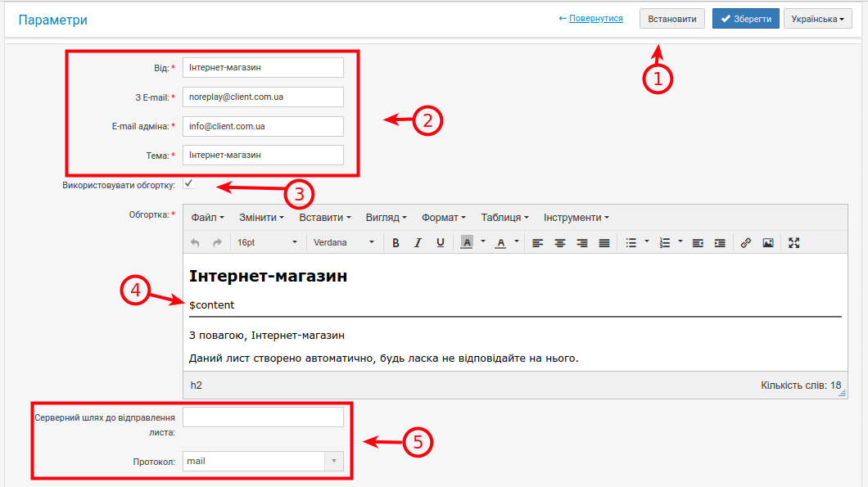
Task: Redo the last undone edit
Action: coord(217,242)
